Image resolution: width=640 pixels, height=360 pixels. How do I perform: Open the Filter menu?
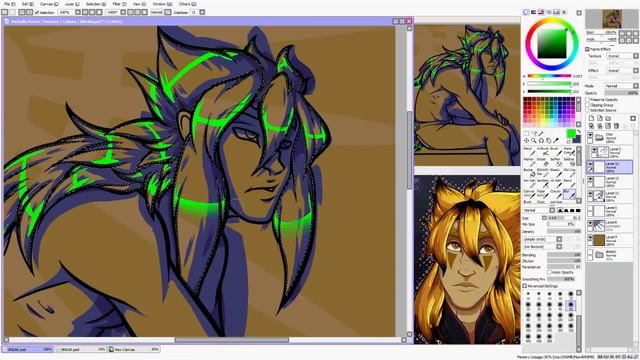119,4
